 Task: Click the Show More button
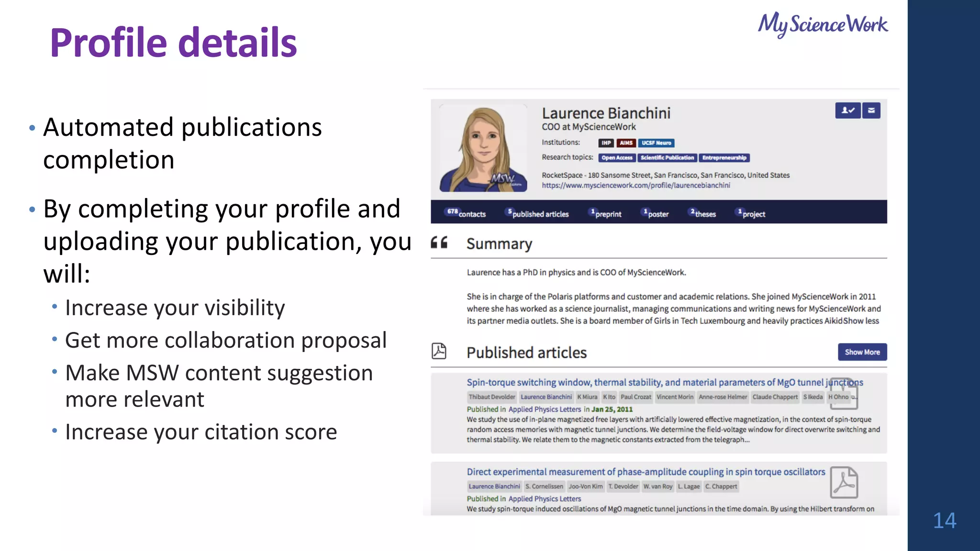[x=862, y=352]
